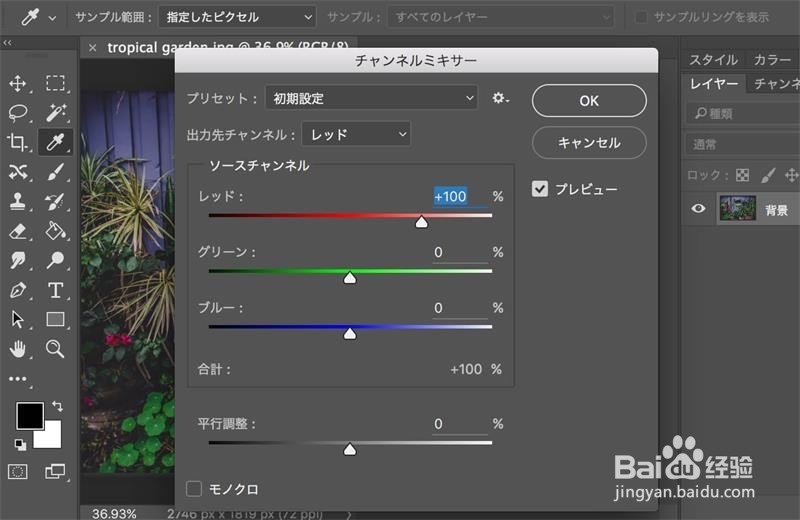
Task: Focus the ブルー percentage input field
Action: click(x=460, y=308)
